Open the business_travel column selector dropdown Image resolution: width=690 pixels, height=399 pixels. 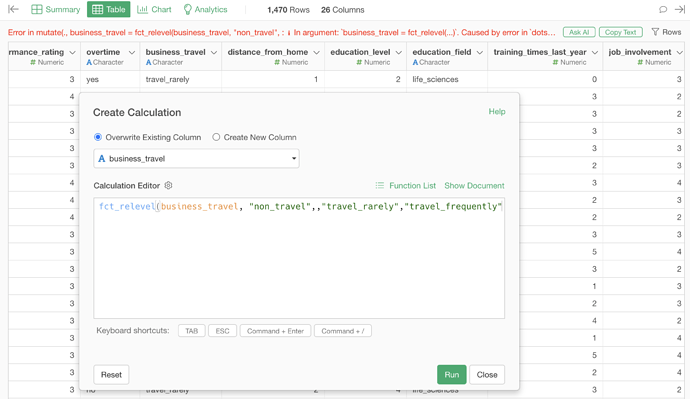196,159
